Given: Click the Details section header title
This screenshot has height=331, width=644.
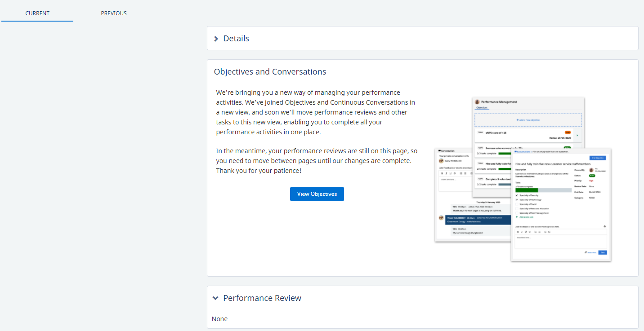Looking at the screenshot, I should [x=236, y=39].
